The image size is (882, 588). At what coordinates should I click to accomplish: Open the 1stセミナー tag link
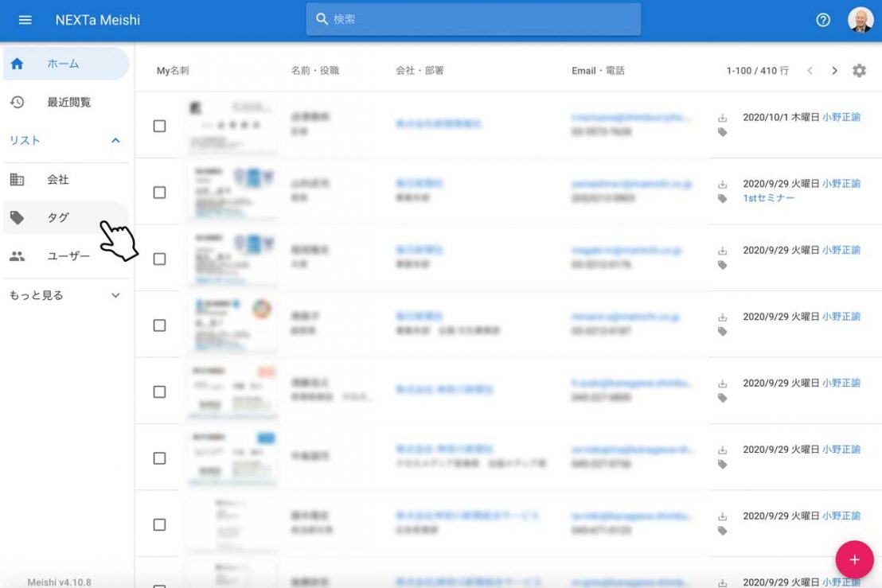tap(768, 198)
